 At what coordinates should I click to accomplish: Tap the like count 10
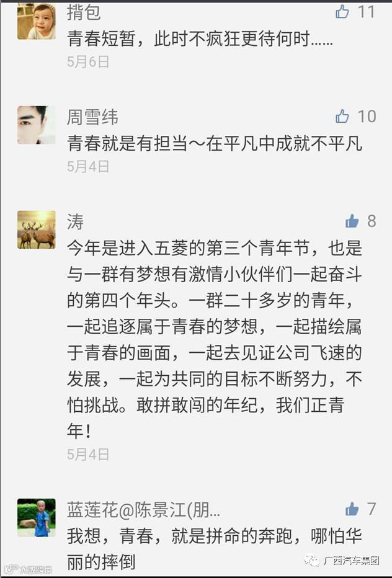pyautogui.click(x=366, y=117)
